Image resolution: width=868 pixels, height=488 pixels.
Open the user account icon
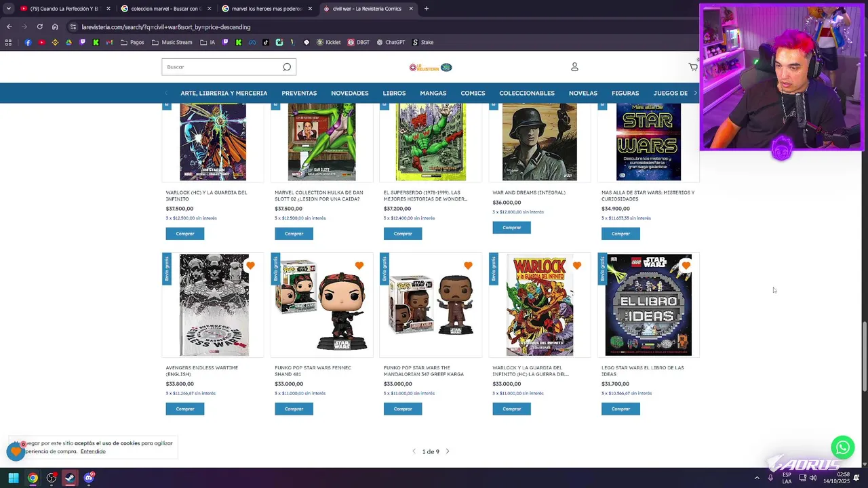(574, 66)
